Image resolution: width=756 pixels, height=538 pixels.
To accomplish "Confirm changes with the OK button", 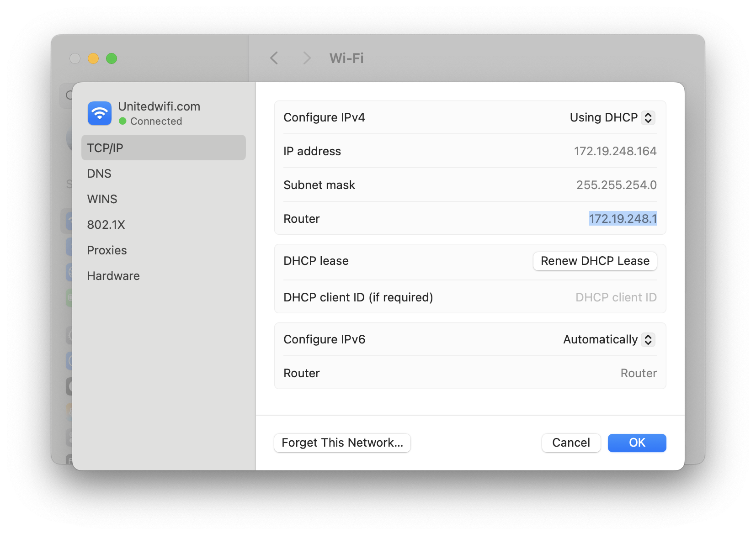I will [x=637, y=443].
